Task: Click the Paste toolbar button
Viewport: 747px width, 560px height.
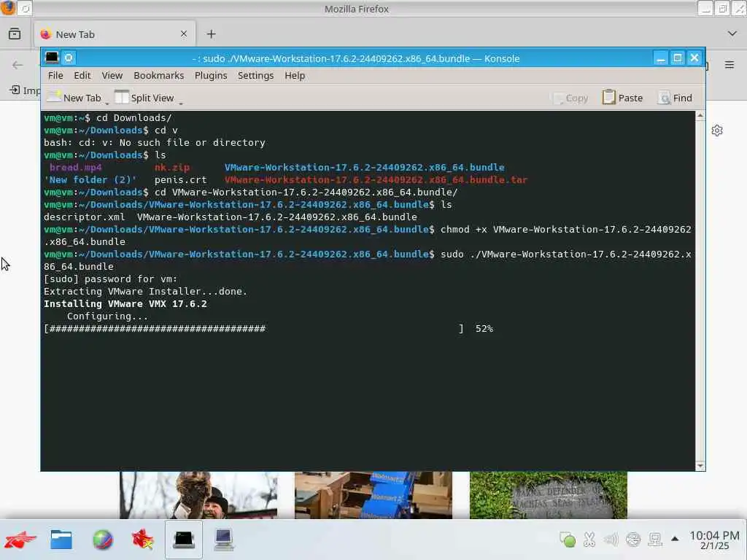Action: (623, 98)
